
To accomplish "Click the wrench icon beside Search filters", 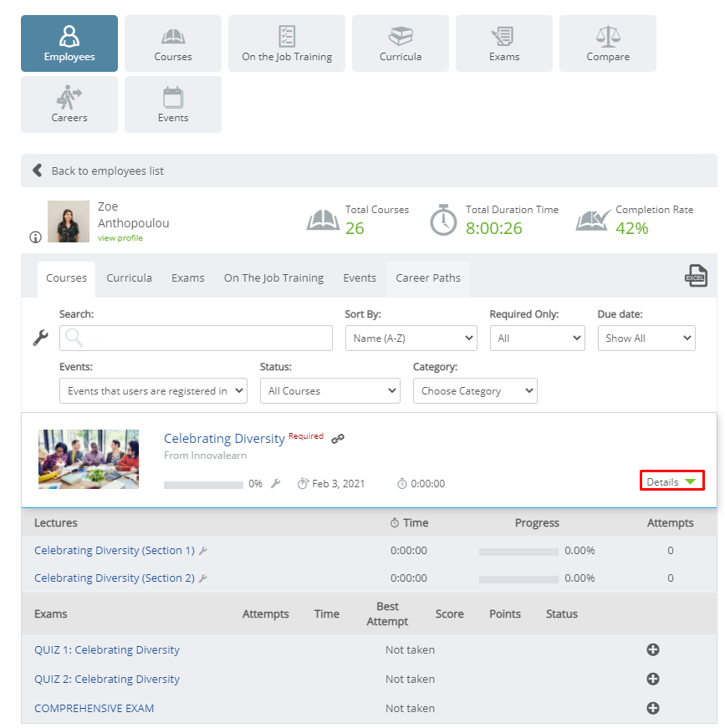I will pos(40,338).
